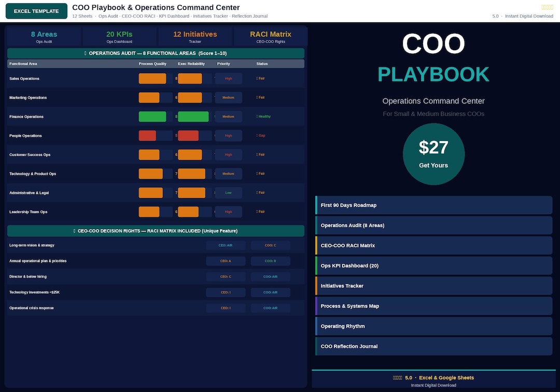Click the Administrative & Legal row label
This screenshot has width=560, height=392.
pos(29,193)
